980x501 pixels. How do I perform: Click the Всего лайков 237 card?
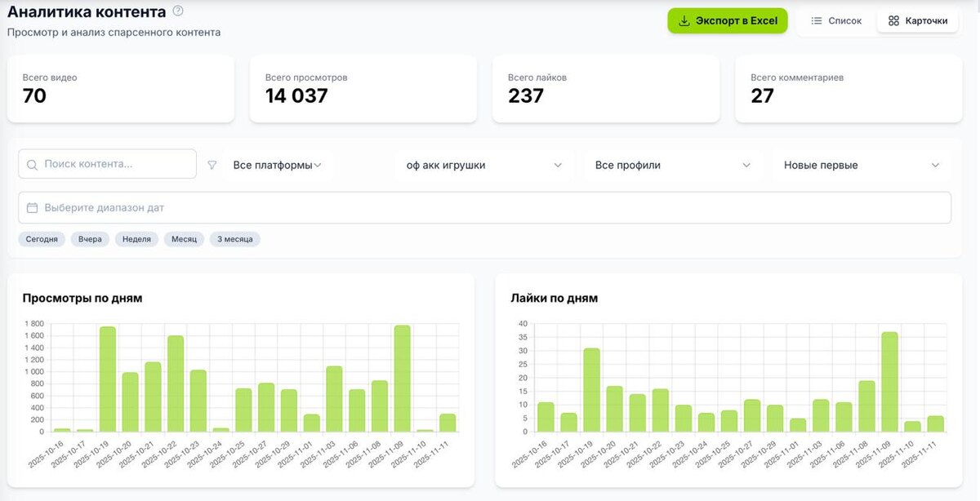606,89
